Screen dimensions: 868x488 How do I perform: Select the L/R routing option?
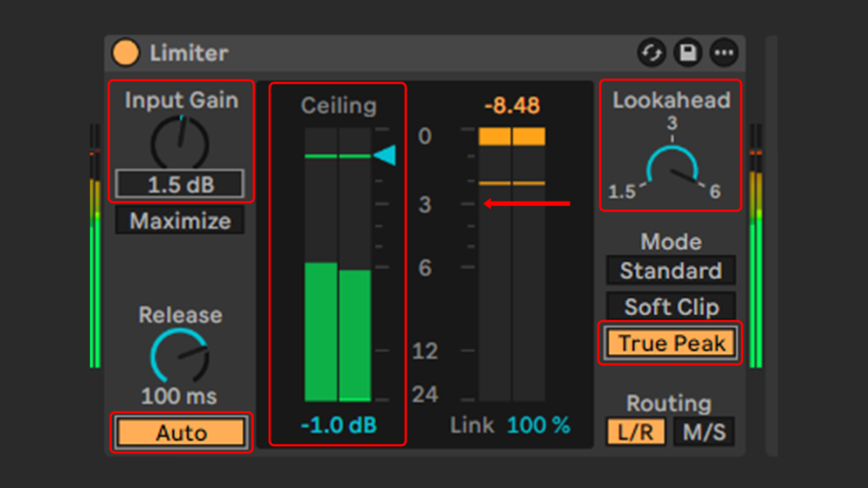634,431
